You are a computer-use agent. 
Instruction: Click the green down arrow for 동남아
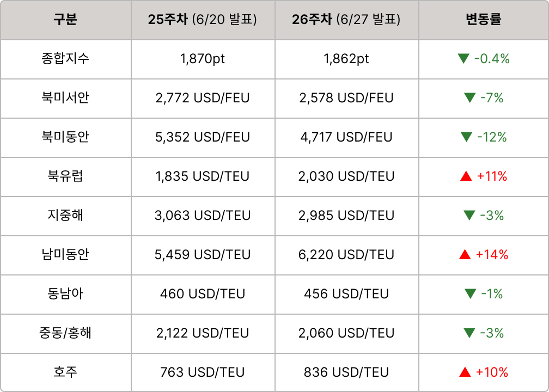point(470,294)
